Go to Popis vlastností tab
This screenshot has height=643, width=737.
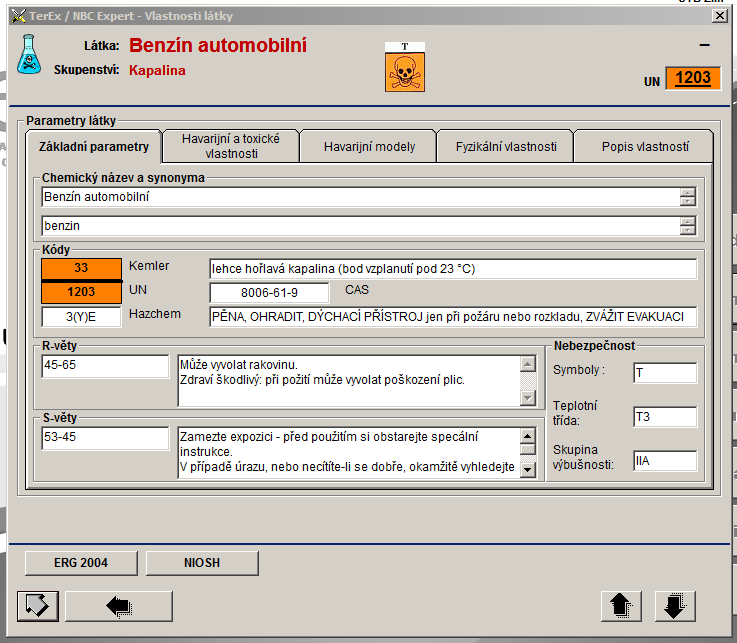[x=645, y=147]
